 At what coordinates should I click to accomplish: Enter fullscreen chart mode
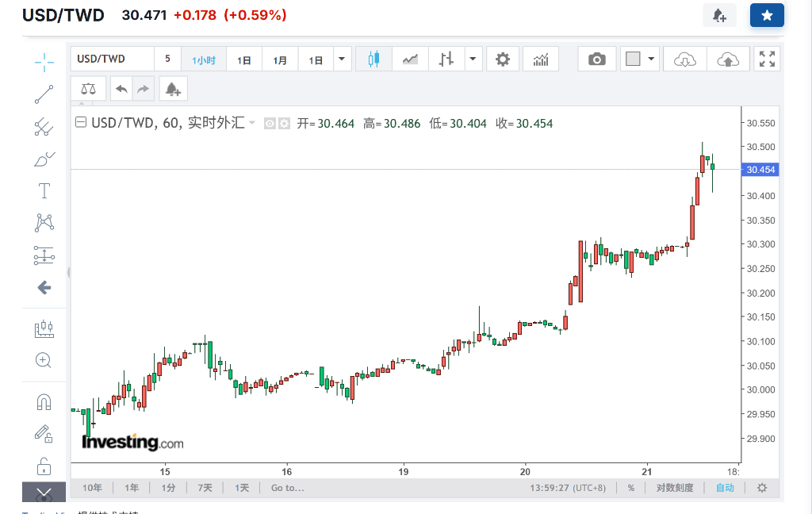click(767, 59)
